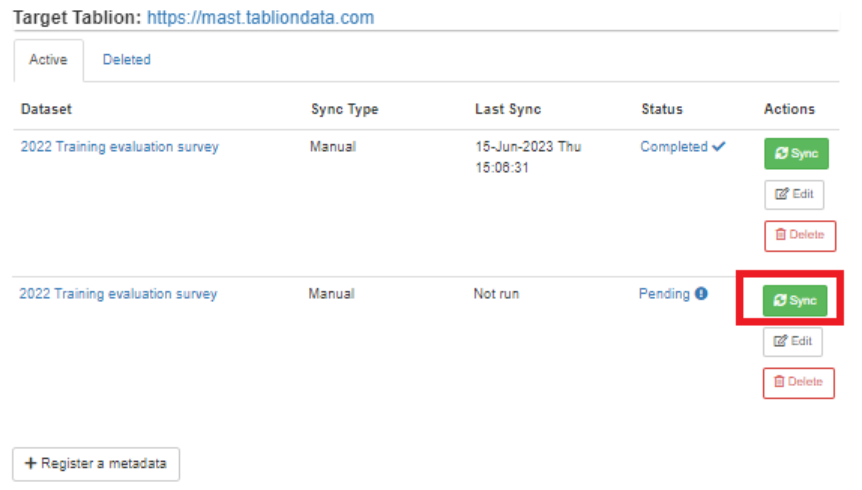Click the Completed status text

click(x=673, y=147)
